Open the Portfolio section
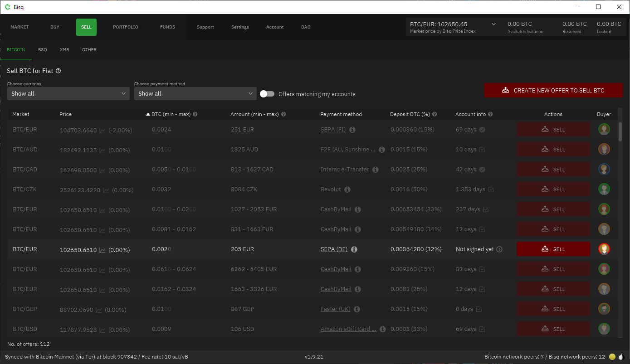This screenshot has width=630, height=364. coord(125,27)
